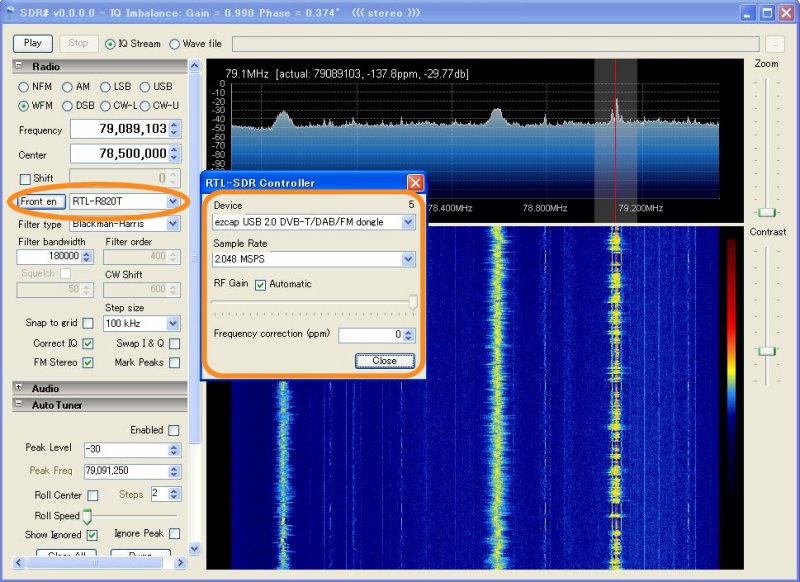Toggle FM Stereo off

86,362
